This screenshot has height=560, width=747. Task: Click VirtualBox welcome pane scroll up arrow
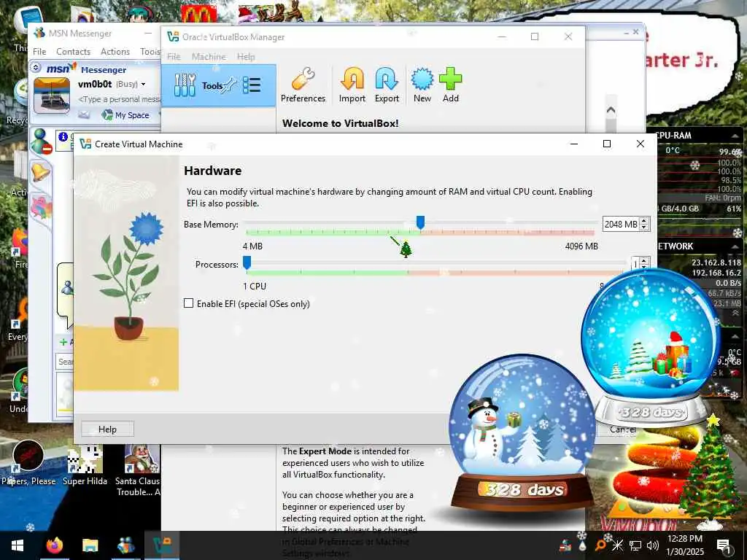pyautogui.click(x=611, y=110)
